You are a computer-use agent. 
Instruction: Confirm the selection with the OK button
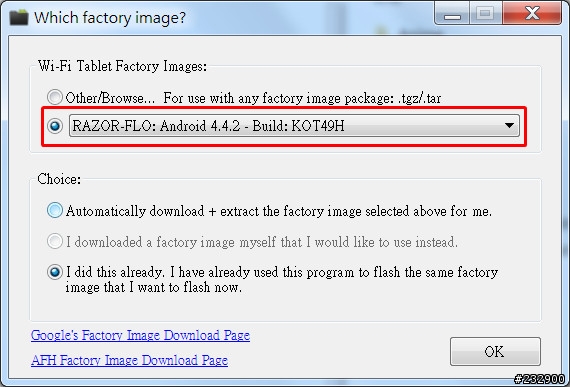coord(495,351)
